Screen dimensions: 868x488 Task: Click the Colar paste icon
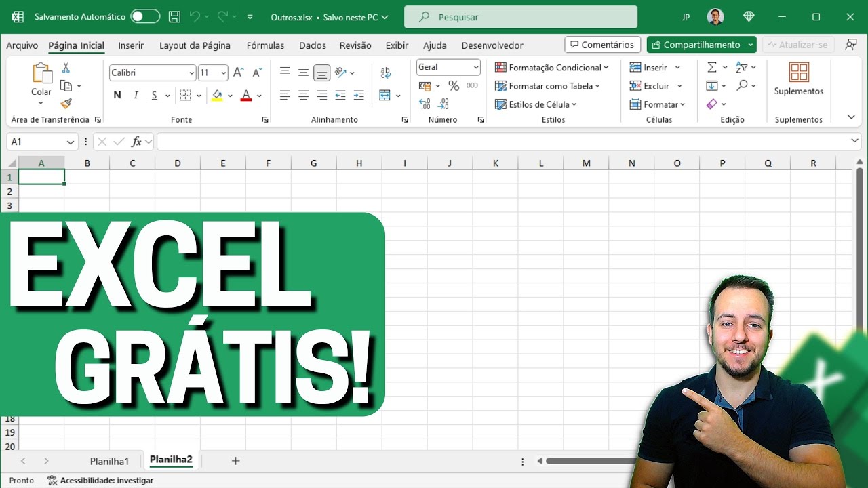(41, 73)
